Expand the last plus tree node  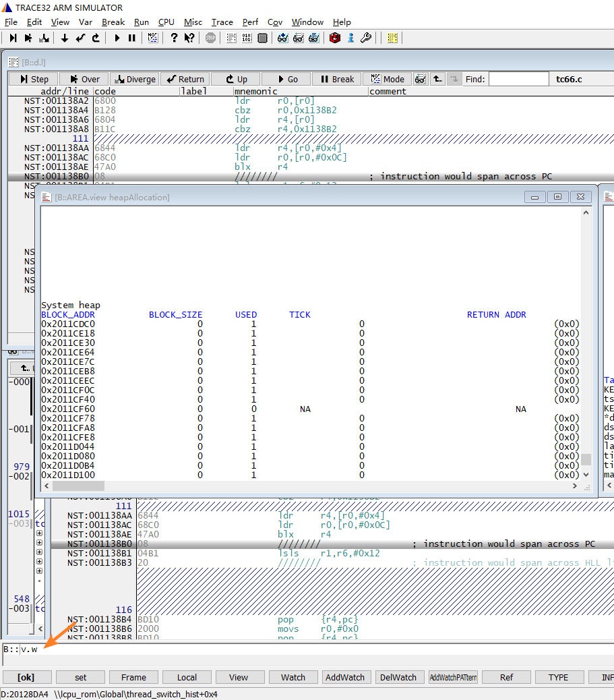(x=39, y=571)
